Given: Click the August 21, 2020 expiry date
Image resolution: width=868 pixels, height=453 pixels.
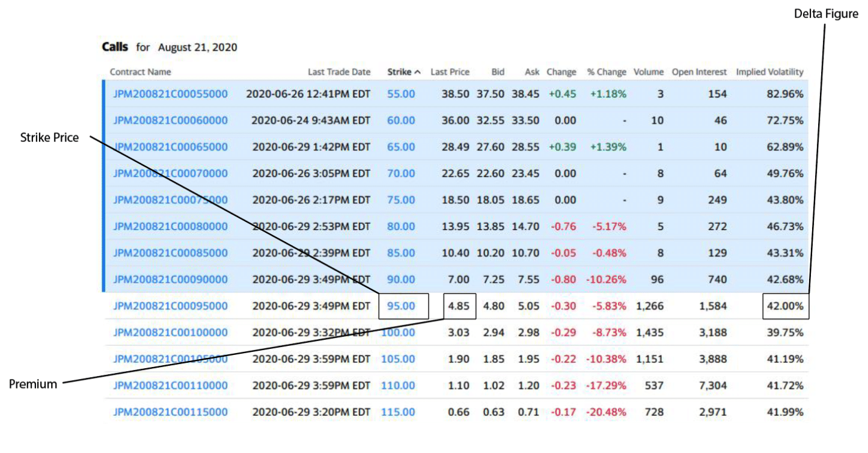Looking at the screenshot, I should tap(198, 47).
